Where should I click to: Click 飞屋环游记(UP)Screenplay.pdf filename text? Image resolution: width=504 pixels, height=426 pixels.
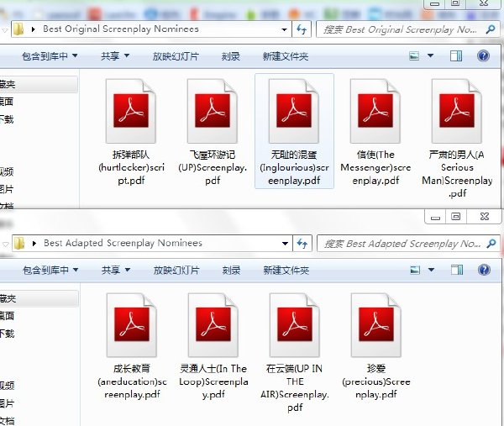213,167
